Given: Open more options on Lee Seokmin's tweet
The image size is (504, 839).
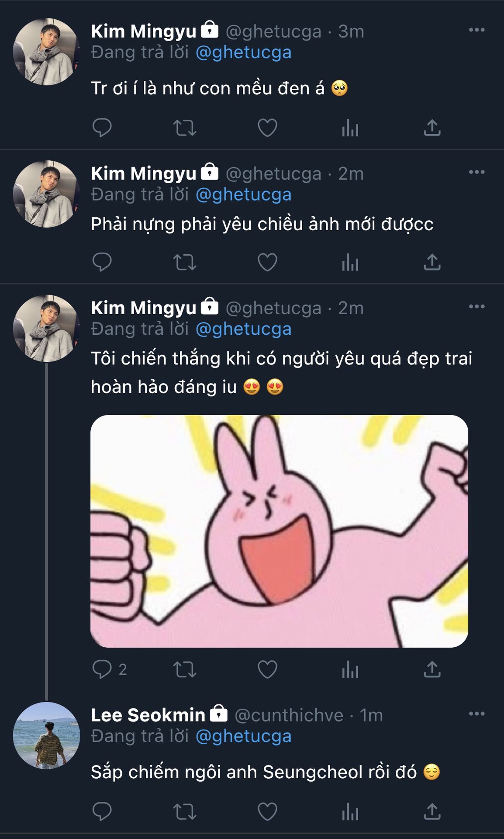Looking at the screenshot, I should click(476, 714).
